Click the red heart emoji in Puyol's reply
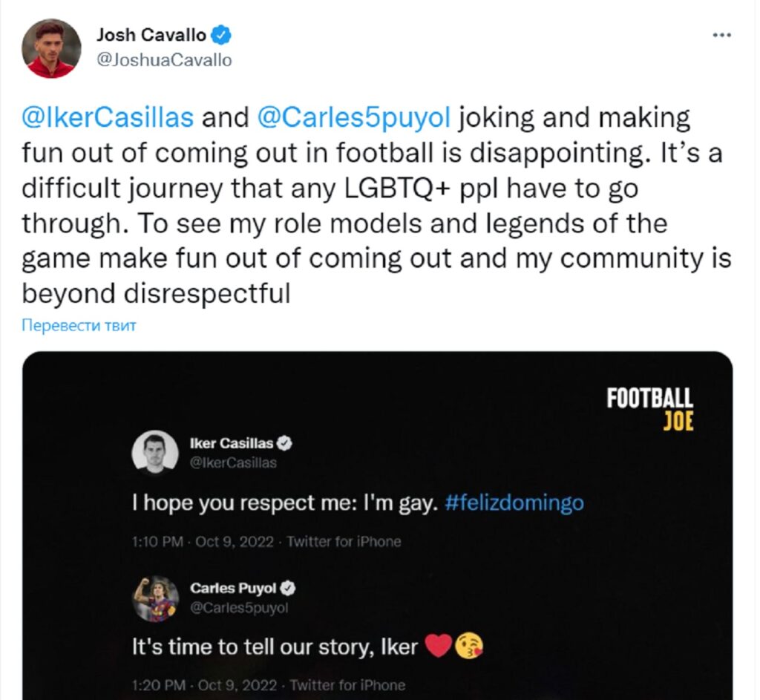The image size is (760, 700). tap(439, 647)
